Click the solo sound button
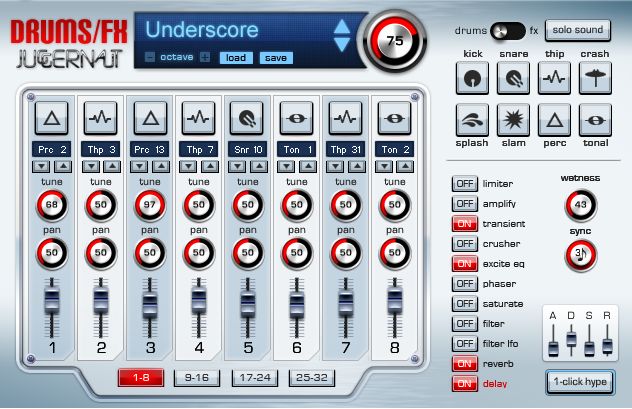Screen dimensions: 632x409 578,31
